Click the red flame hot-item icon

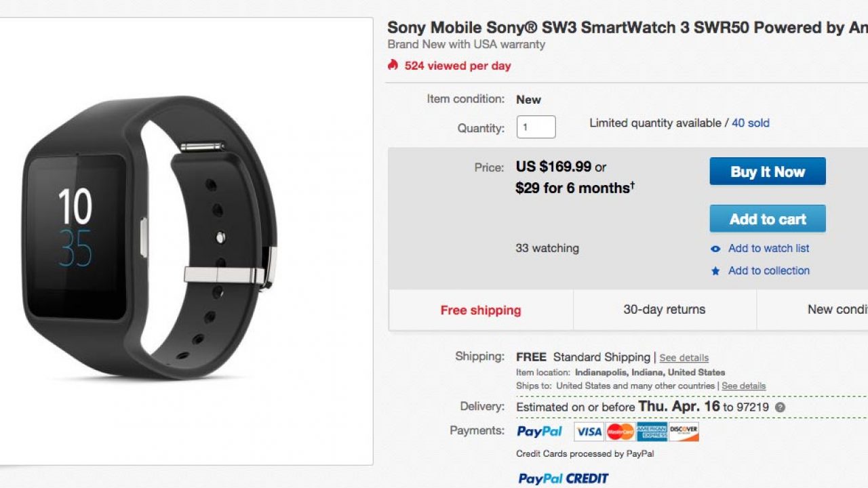coord(393,65)
